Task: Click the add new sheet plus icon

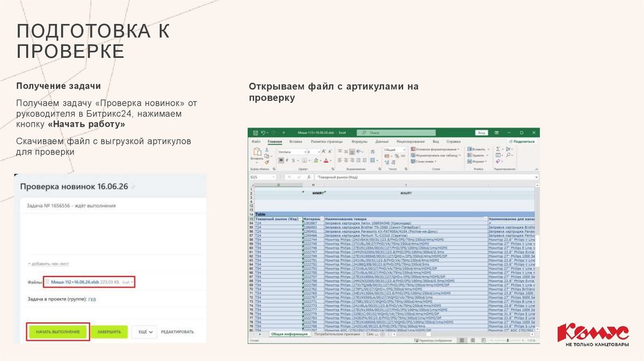Action: 382,335
